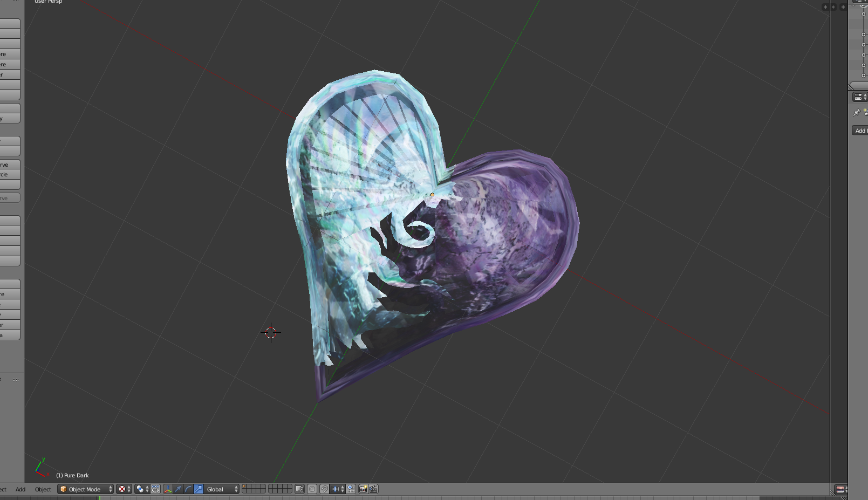Open the Add menu in header
This screenshot has height=500, width=868.
(20, 489)
